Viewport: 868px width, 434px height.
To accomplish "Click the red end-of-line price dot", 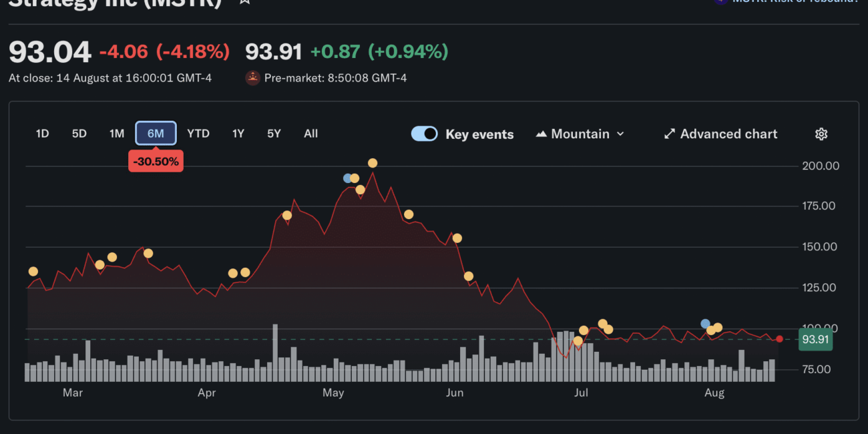I will coord(779,339).
